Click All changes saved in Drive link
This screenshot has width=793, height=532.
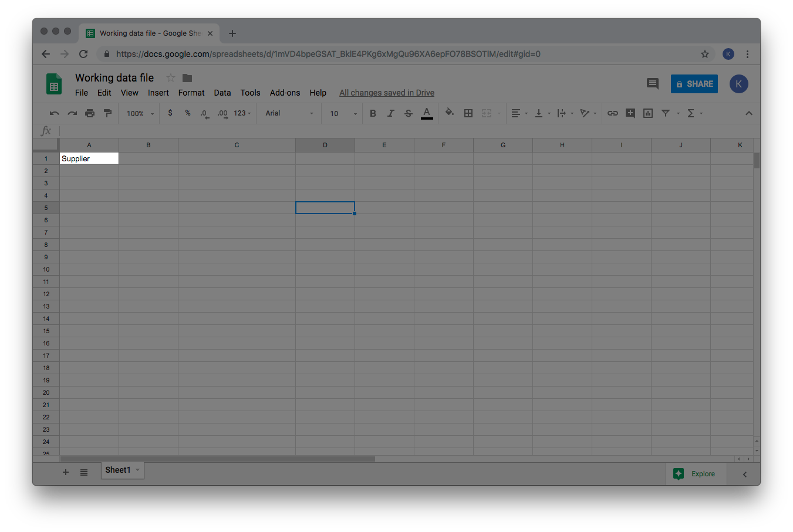387,93
